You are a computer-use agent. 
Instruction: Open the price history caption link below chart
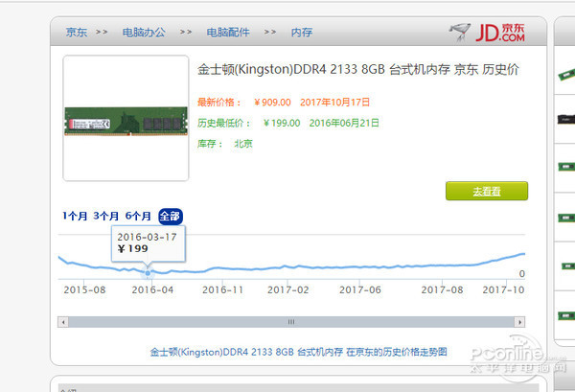[x=298, y=352]
